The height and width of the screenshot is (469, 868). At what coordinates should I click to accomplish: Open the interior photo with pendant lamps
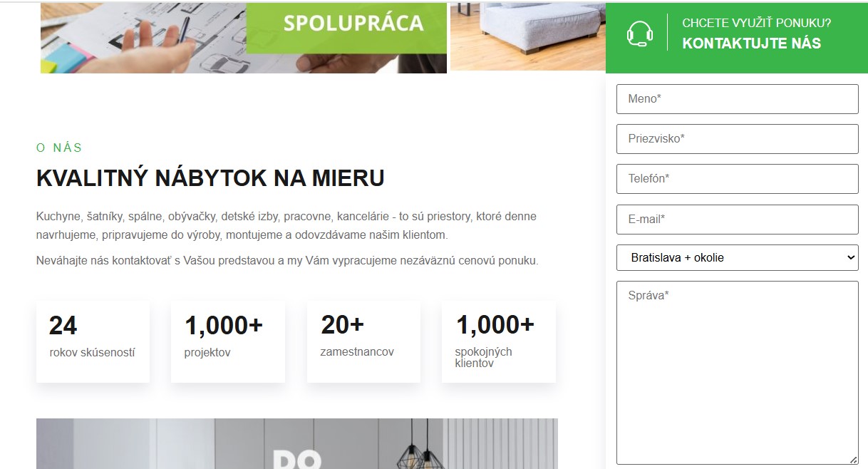point(297,443)
